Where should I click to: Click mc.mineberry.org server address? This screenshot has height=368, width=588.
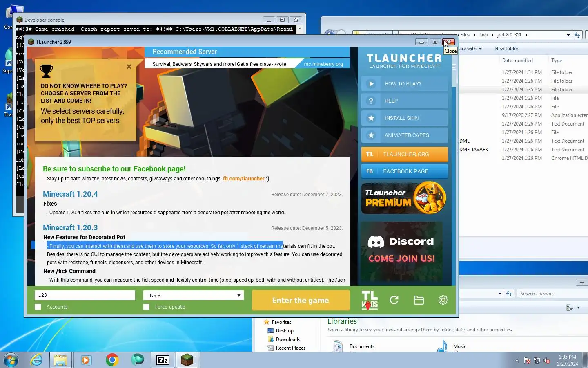pyautogui.click(x=323, y=64)
